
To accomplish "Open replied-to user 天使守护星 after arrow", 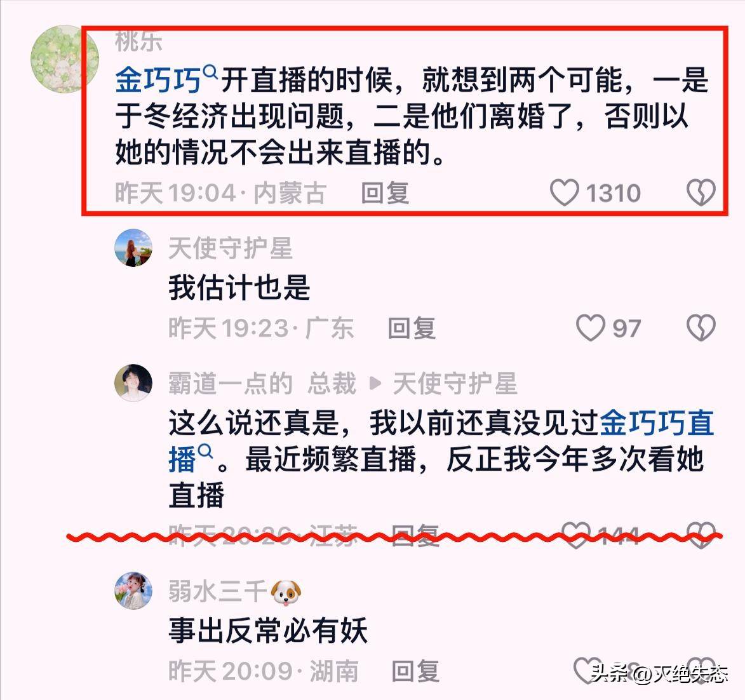I will coord(455,384).
